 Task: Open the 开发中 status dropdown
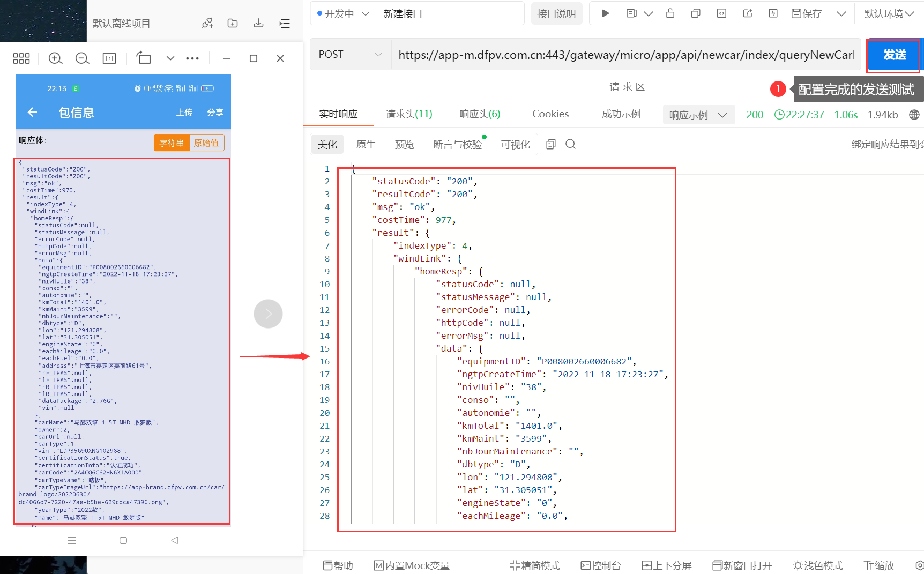(x=343, y=13)
